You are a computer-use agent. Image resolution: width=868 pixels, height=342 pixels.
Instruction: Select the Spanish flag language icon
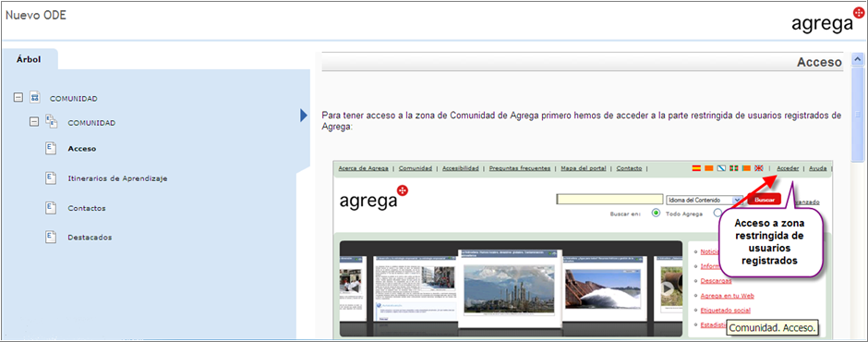coord(696,168)
